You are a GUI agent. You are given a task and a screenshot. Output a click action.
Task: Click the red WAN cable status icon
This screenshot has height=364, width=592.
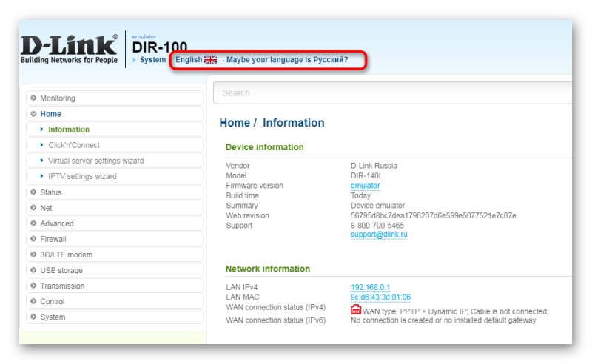tap(356, 310)
